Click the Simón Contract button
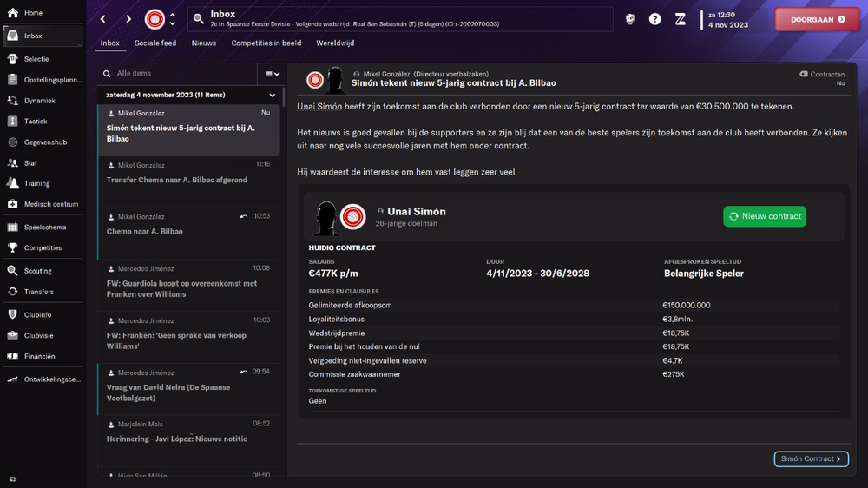The image size is (868, 488). pyautogui.click(x=811, y=459)
